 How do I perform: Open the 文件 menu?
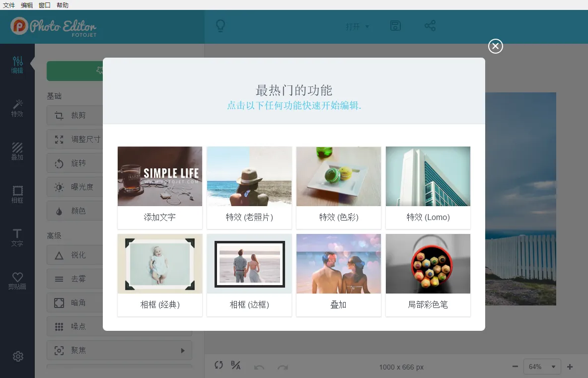click(9, 5)
